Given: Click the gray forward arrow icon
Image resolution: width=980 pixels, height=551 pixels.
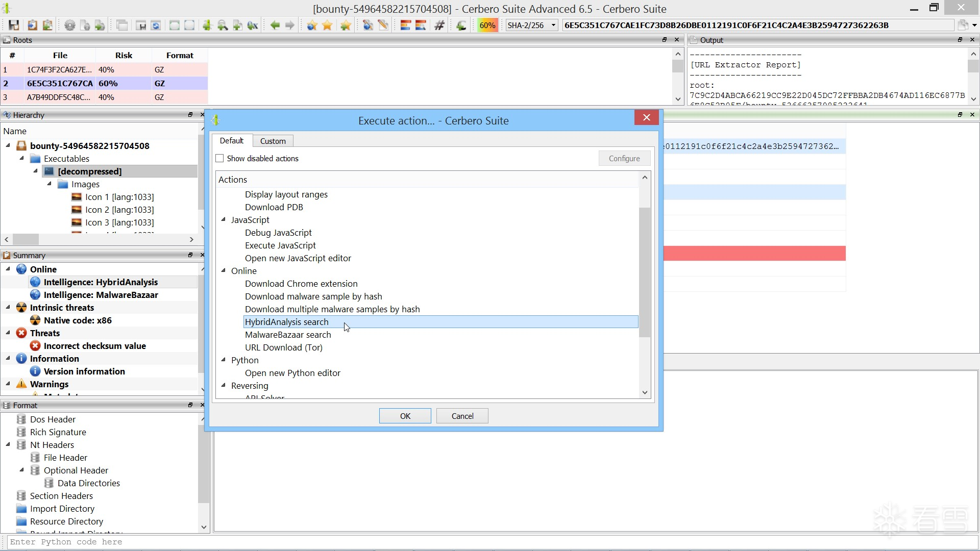Looking at the screenshot, I should tap(290, 25).
